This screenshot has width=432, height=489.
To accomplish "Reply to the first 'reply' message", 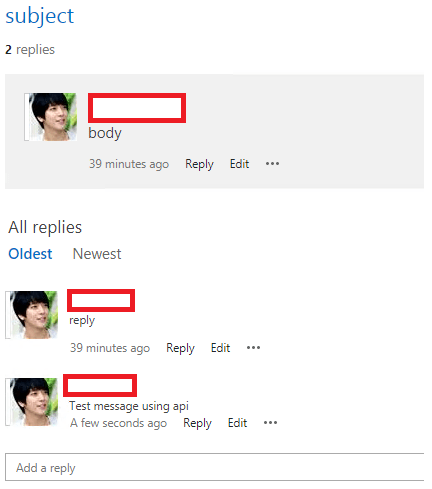I will pyautogui.click(x=180, y=348).
